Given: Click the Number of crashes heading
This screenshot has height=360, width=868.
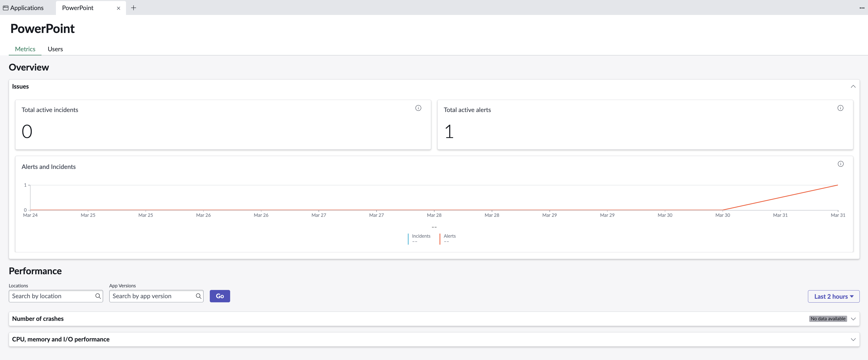Looking at the screenshot, I should coord(38,319).
